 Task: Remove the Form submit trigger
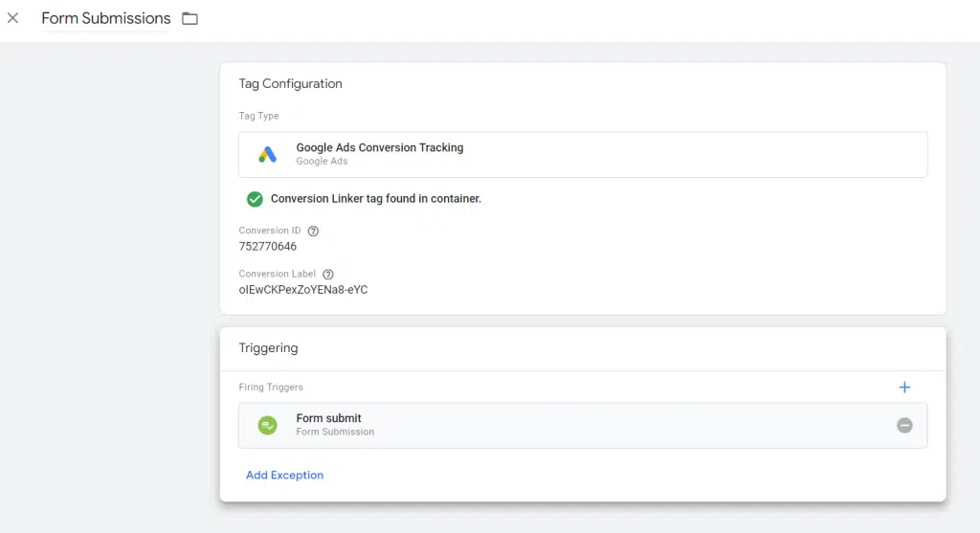coord(904,426)
